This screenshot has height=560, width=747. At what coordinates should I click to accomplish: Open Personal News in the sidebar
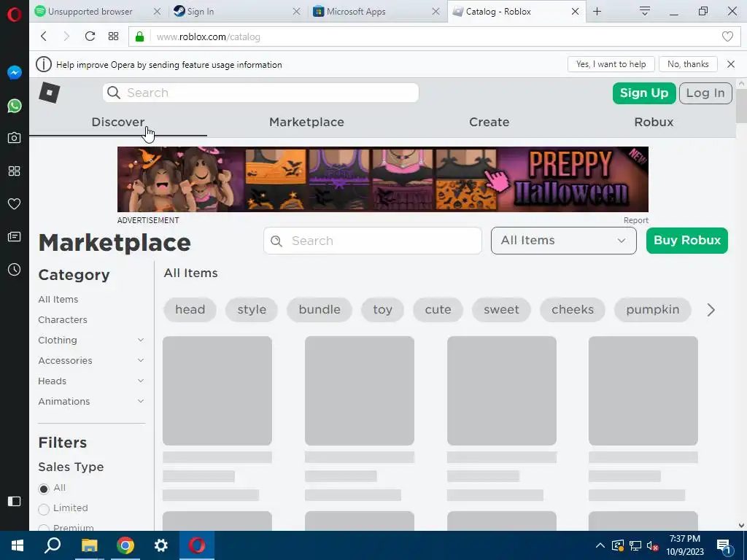15,237
